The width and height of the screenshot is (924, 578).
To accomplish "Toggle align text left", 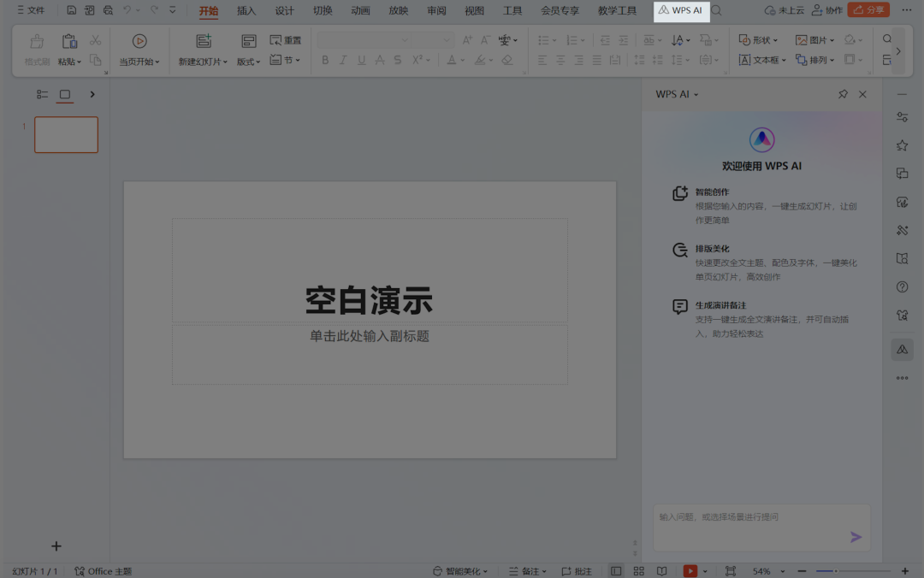I will (x=542, y=60).
